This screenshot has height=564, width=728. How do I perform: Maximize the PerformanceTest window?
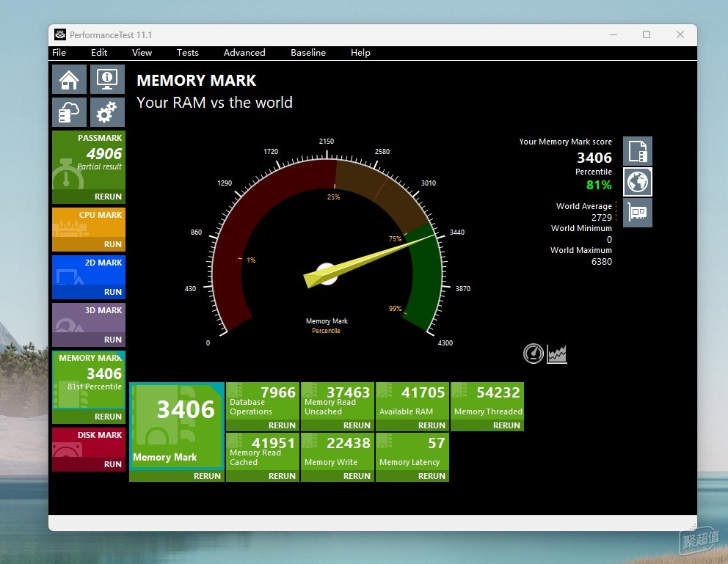point(647,34)
